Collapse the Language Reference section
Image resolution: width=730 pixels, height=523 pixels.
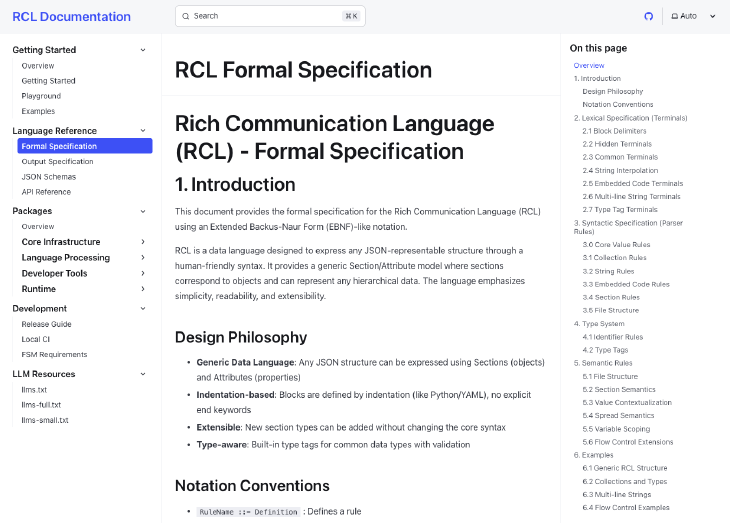click(143, 131)
